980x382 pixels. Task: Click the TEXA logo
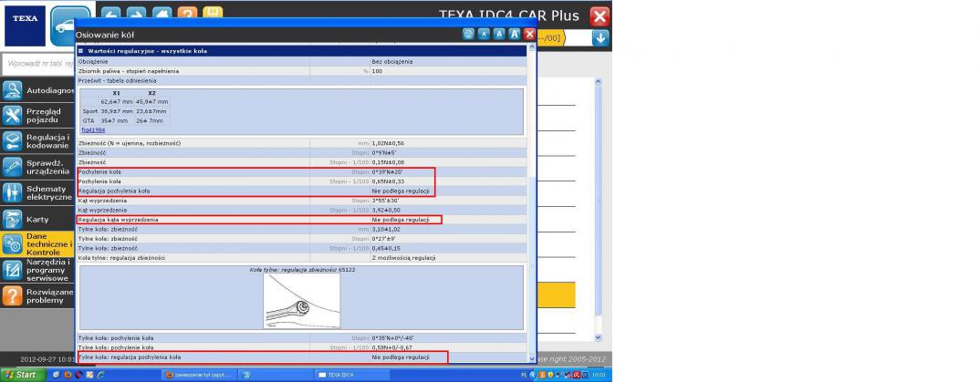click(25, 26)
